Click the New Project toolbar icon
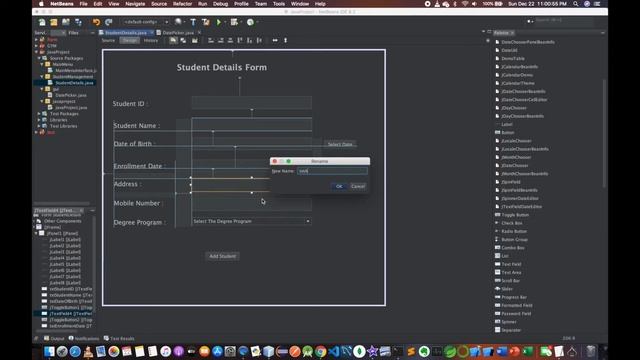The image size is (640, 360). 54,22
